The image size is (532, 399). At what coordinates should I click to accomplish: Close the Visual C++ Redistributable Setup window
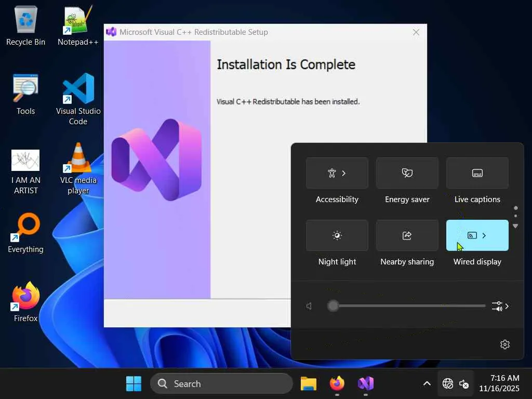coord(416,32)
